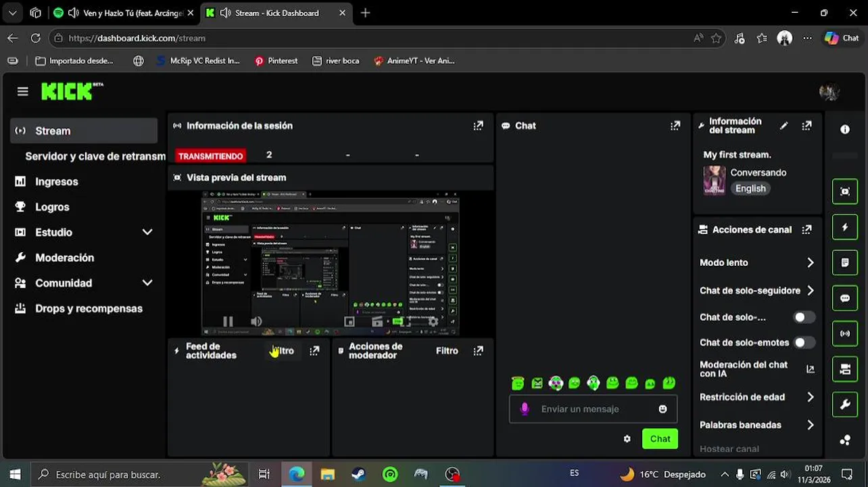Open Pinterest bookmark
The width and height of the screenshot is (868, 487).
(276, 61)
